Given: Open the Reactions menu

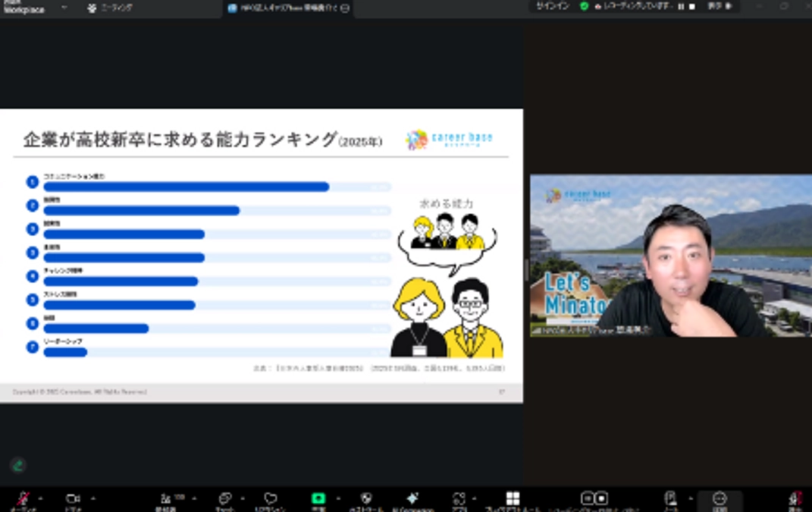Looking at the screenshot, I should click(x=271, y=499).
